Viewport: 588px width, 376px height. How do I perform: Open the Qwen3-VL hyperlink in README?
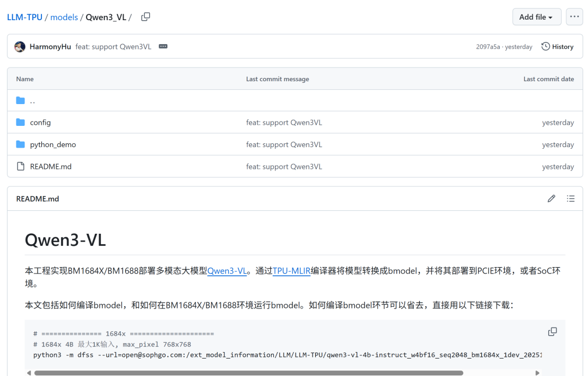(227, 271)
